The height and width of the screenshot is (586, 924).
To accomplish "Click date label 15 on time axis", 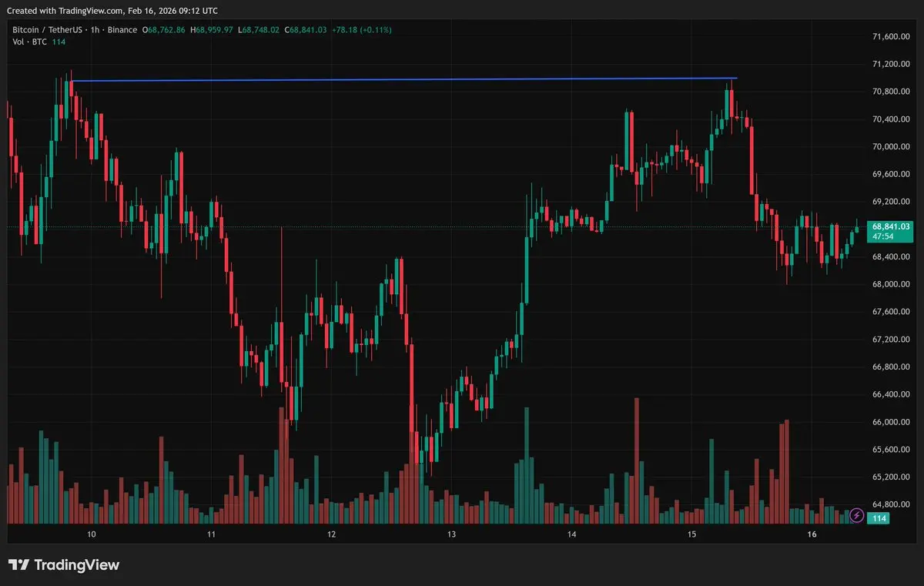I will click(691, 534).
